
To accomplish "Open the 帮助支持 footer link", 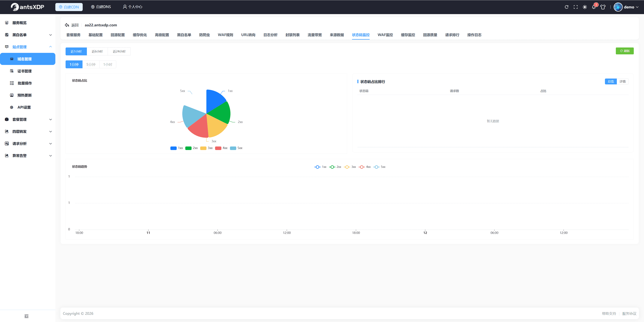I will click(x=609, y=313).
